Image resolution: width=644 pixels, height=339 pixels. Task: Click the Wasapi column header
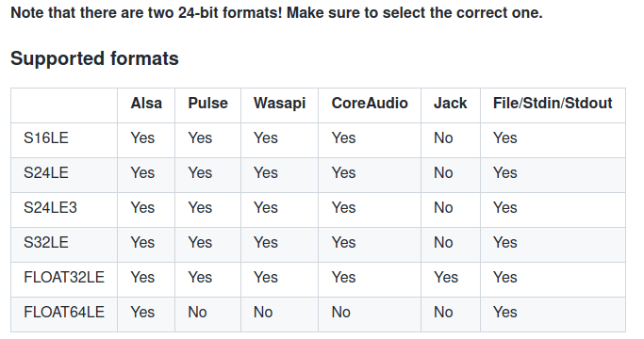tap(279, 103)
